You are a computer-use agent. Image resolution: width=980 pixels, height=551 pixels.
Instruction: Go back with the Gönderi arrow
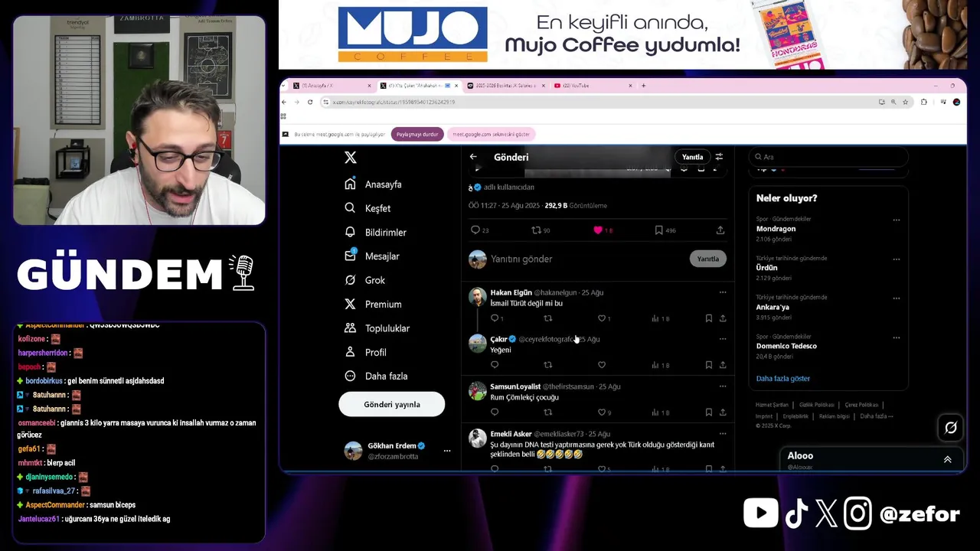(x=473, y=157)
